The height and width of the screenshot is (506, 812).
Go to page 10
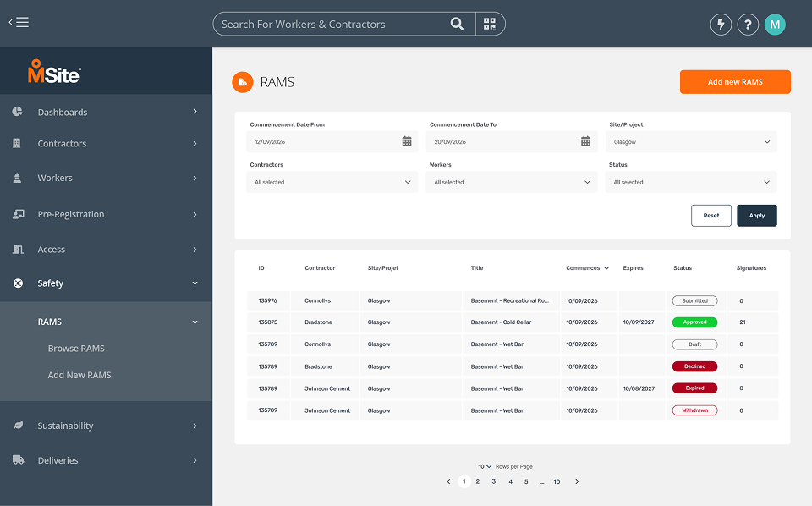tap(557, 481)
